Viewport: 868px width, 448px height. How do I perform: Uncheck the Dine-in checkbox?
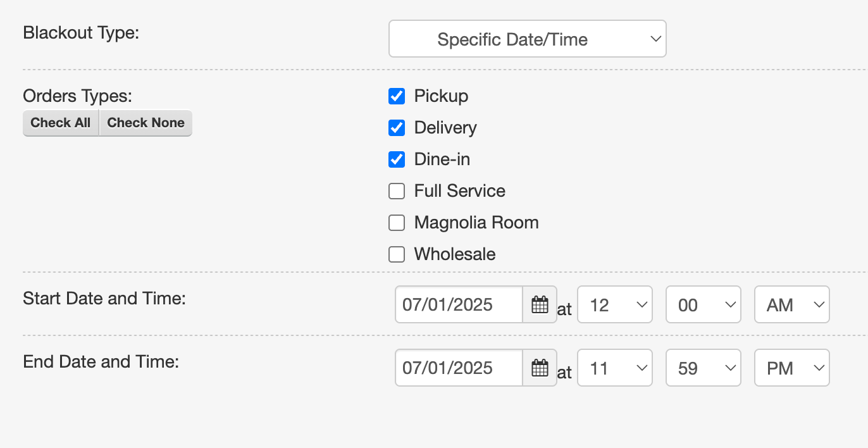tap(397, 159)
